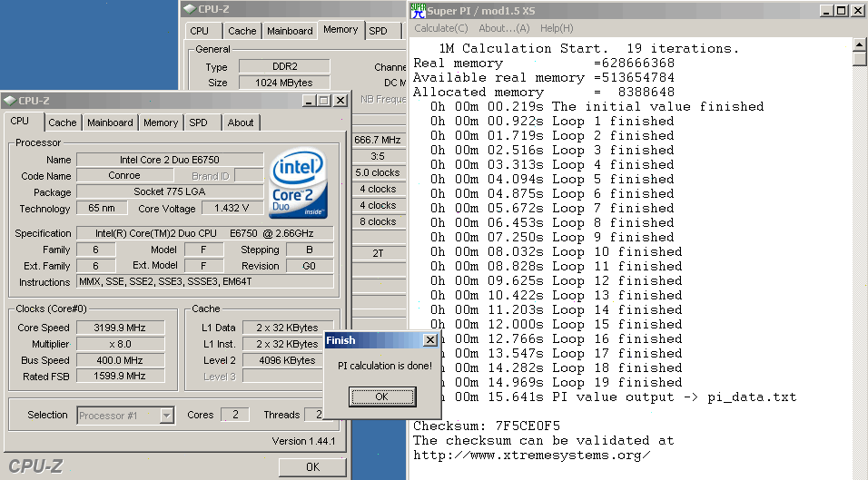The width and height of the screenshot is (868, 480).
Task: Click OK button at CPU-Z bottom
Action: (x=311, y=466)
